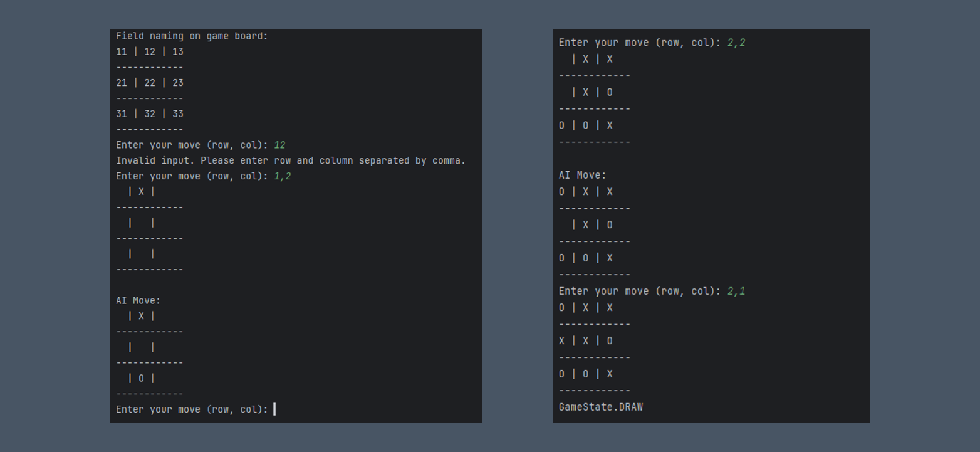Click the green input value "2,1"
This screenshot has height=452, width=980.
point(736,291)
